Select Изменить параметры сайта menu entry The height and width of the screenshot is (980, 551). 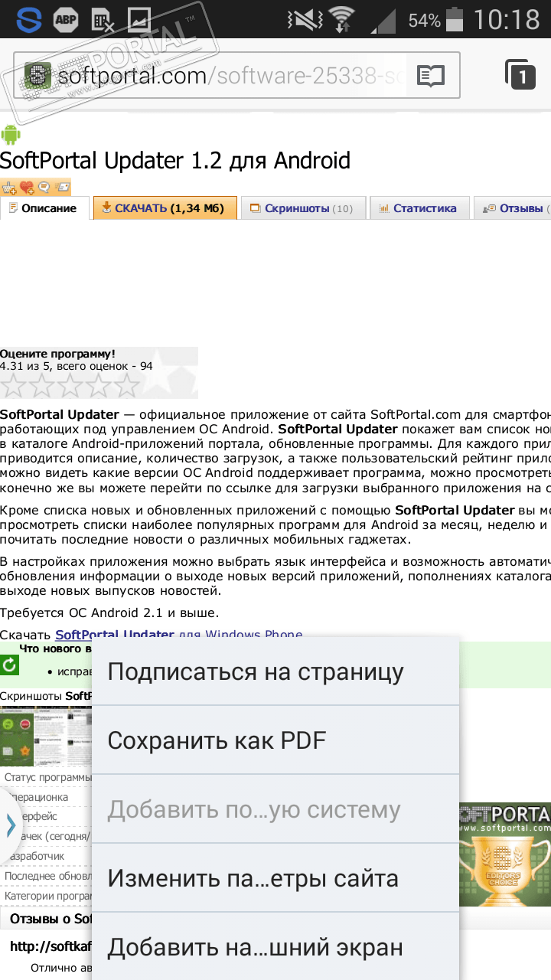click(275, 878)
